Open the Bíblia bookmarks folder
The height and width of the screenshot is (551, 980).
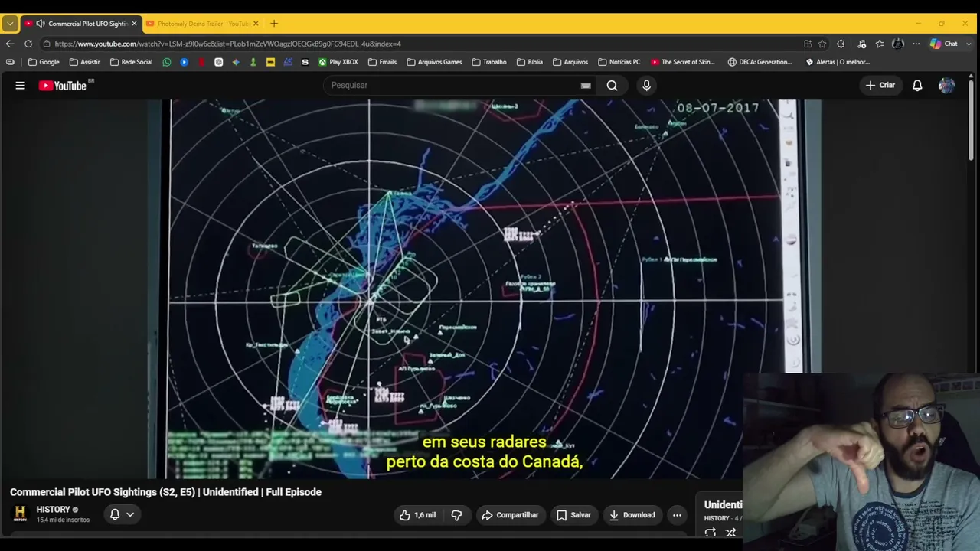[x=529, y=62]
